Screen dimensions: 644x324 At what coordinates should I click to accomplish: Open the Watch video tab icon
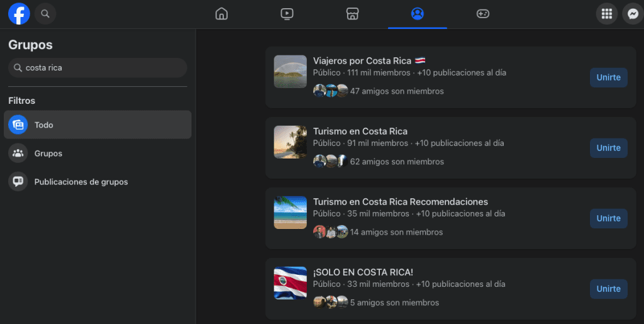coord(287,14)
